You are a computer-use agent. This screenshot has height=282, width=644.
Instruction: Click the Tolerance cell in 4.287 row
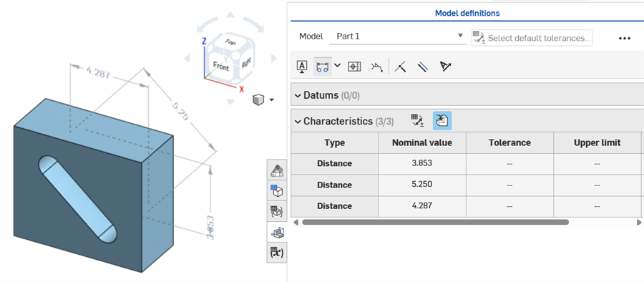tap(509, 205)
